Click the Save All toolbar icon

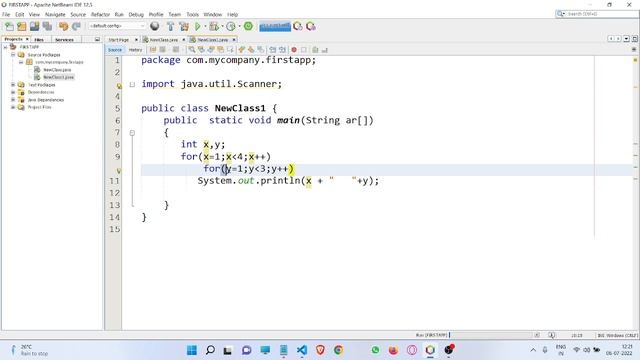(47, 27)
